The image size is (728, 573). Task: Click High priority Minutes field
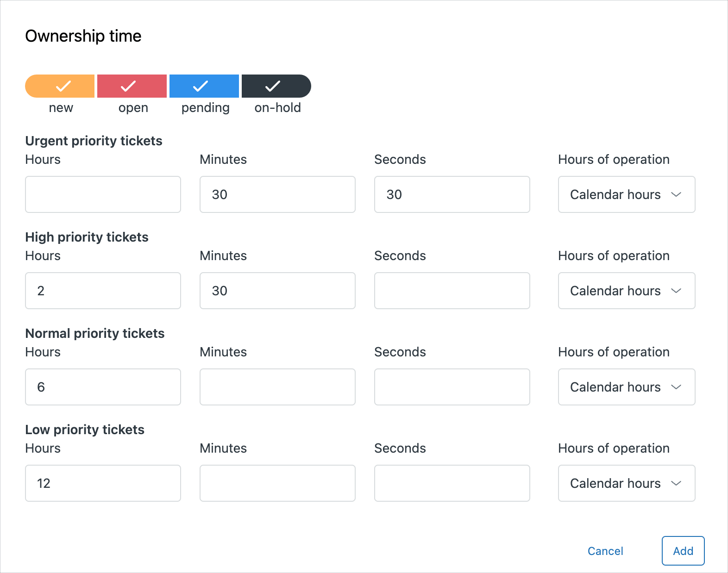277,291
